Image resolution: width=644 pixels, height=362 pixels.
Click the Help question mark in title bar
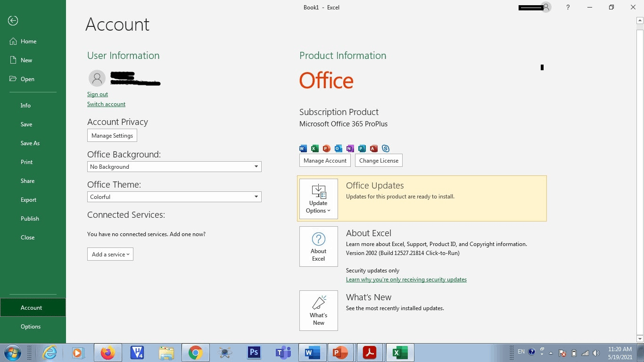[x=568, y=8]
